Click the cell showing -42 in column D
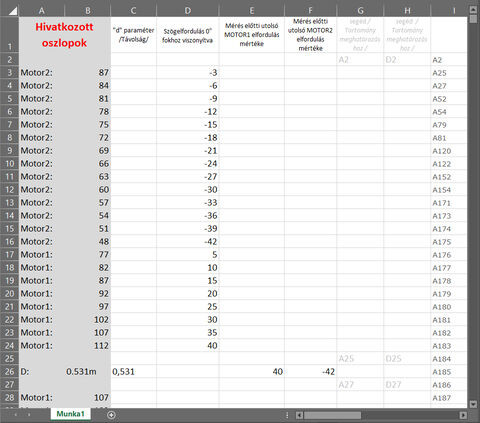 click(188, 242)
